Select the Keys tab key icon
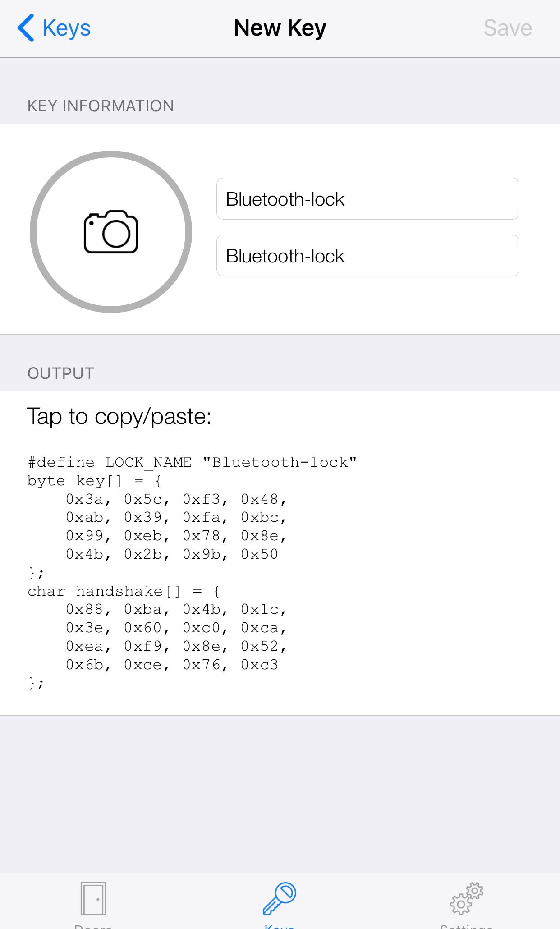This screenshot has height=929, width=560. (280, 899)
